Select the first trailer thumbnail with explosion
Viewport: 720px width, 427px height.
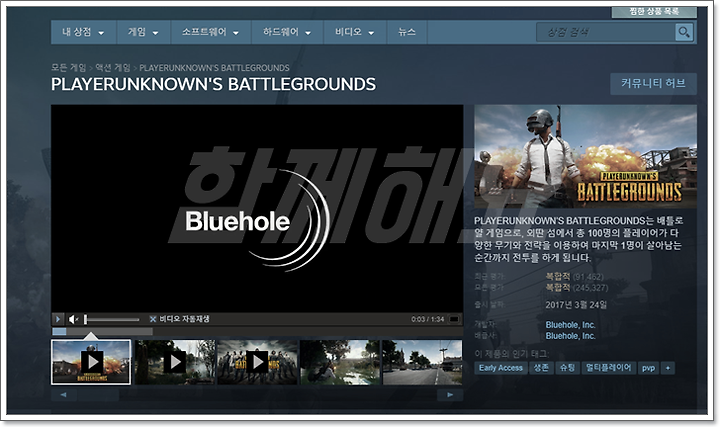coord(91,362)
